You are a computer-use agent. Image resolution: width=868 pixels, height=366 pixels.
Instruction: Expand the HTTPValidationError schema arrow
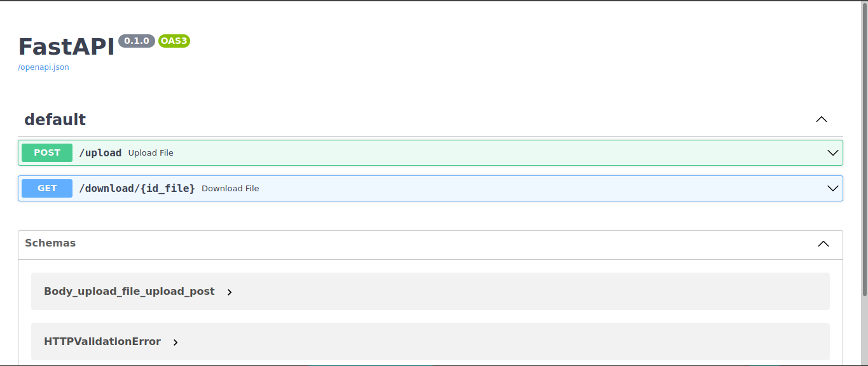[176, 342]
